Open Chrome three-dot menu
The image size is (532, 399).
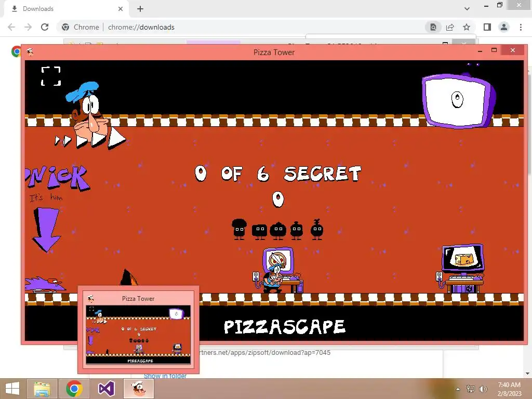pyautogui.click(x=521, y=27)
